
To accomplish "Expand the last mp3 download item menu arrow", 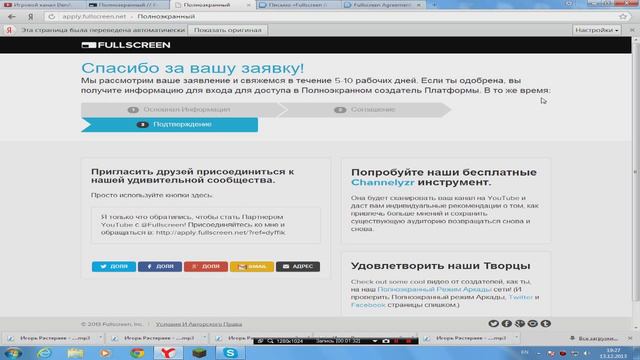I will (x=516, y=338).
